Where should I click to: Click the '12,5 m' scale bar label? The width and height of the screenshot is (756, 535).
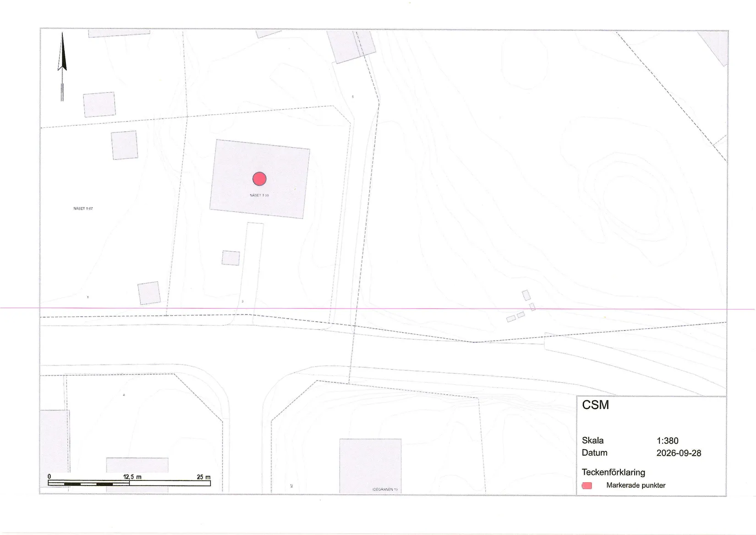pyautogui.click(x=132, y=477)
